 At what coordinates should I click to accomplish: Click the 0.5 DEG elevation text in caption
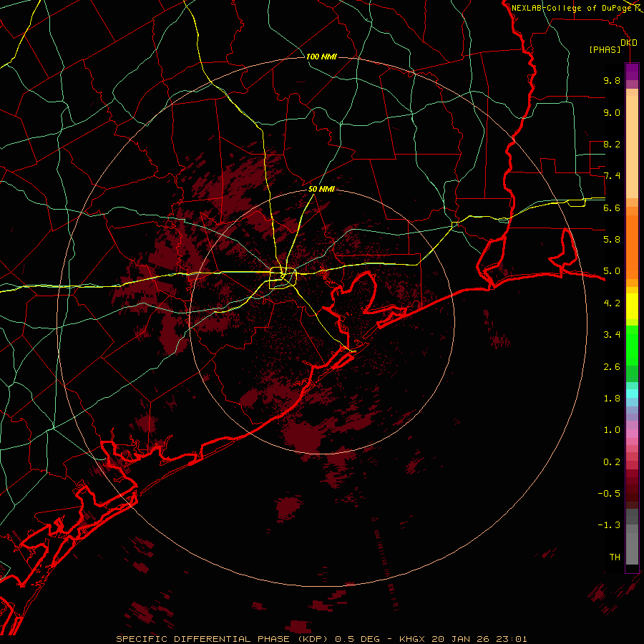click(357, 639)
